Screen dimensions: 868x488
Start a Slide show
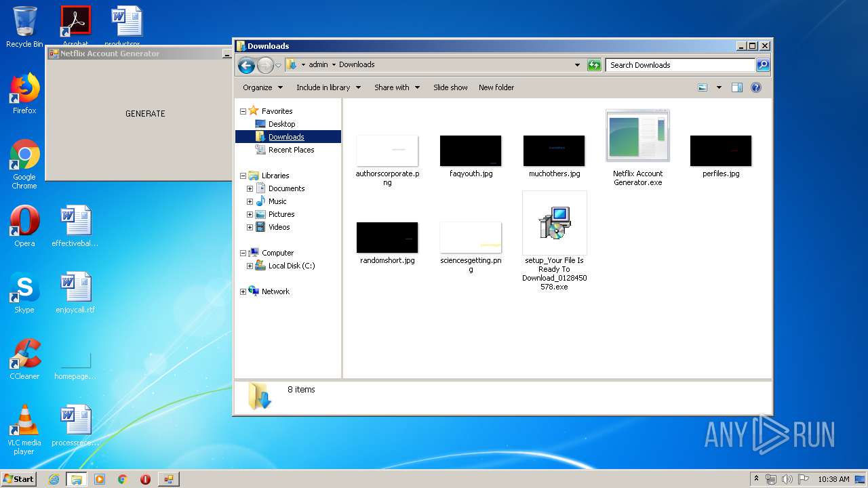pyautogui.click(x=450, y=87)
